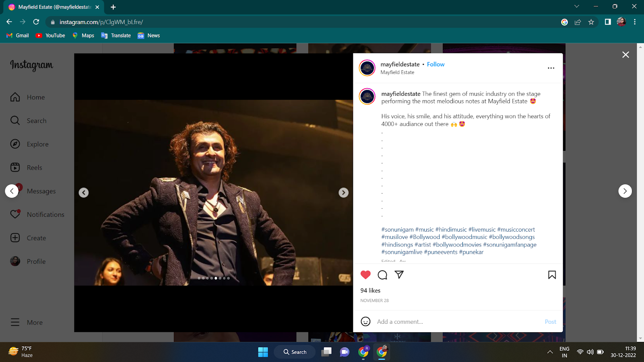
Task: Open the #bollywoodmusic hashtag
Action: (464, 237)
